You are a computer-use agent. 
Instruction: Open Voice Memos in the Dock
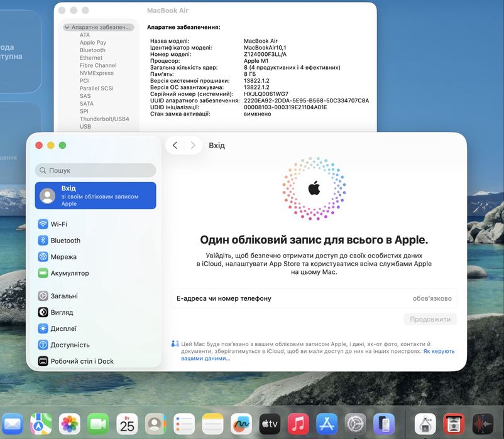tap(483, 424)
